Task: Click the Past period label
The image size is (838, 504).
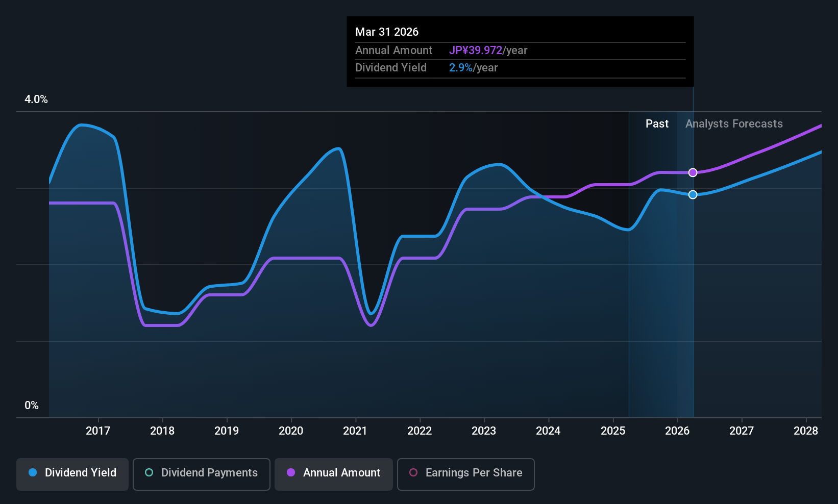Action: pyautogui.click(x=657, y=124)
